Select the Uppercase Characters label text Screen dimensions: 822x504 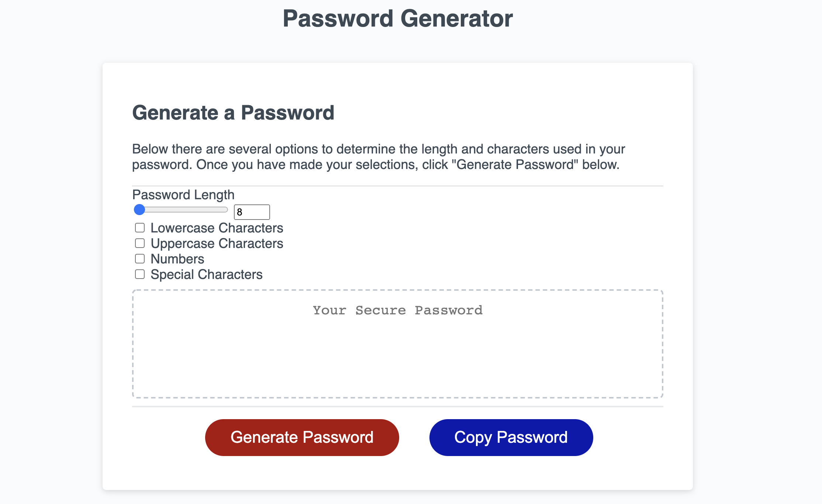tap(216, 243)
